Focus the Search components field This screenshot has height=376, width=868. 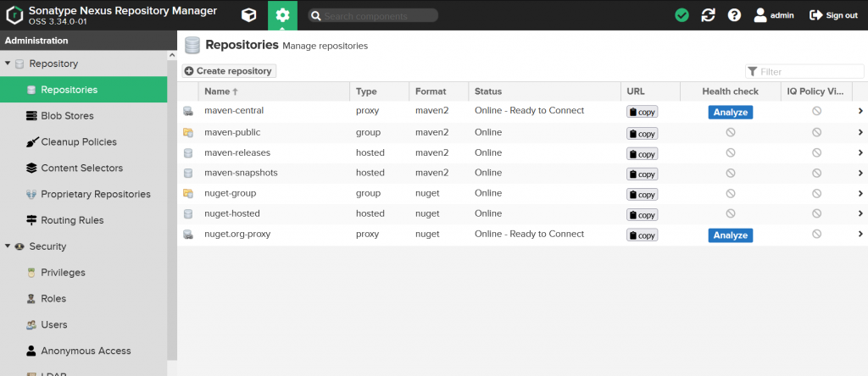click(x=373, y=15)
